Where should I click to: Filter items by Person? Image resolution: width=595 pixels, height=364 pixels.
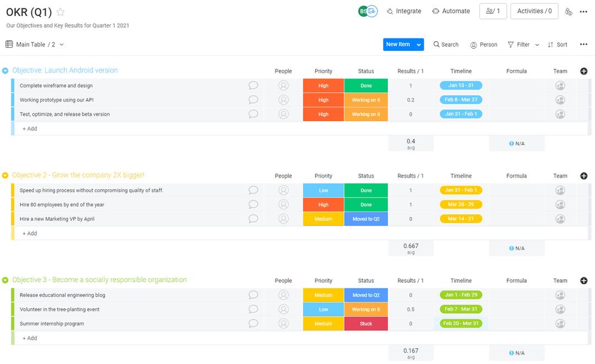483,44
